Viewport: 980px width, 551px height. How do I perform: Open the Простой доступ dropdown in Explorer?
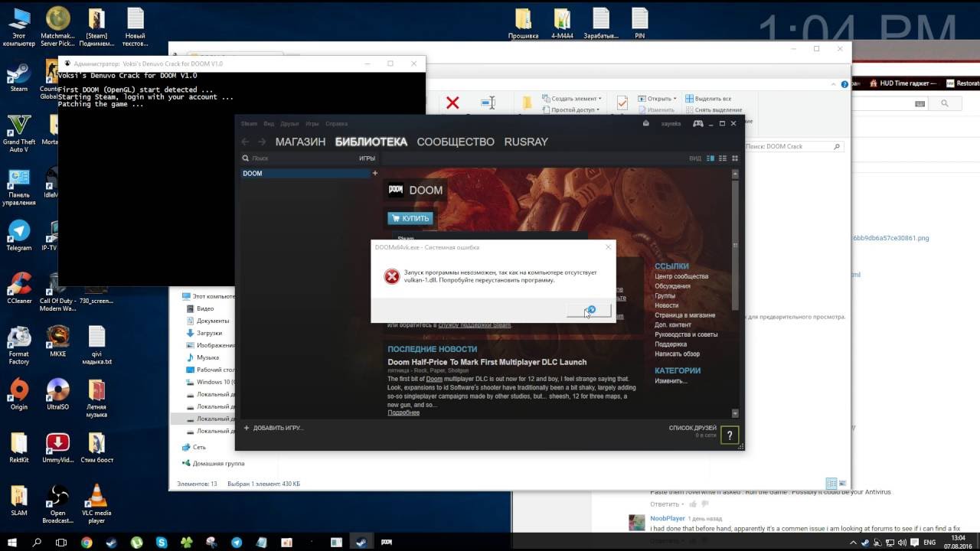point(572,110)
